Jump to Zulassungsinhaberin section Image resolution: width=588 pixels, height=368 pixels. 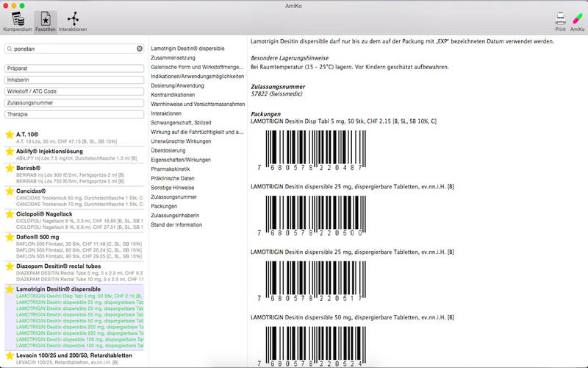click(175, 216)
